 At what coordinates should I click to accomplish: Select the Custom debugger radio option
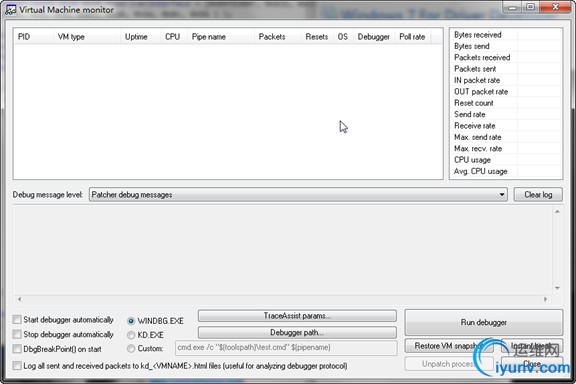tap(131, 348)
